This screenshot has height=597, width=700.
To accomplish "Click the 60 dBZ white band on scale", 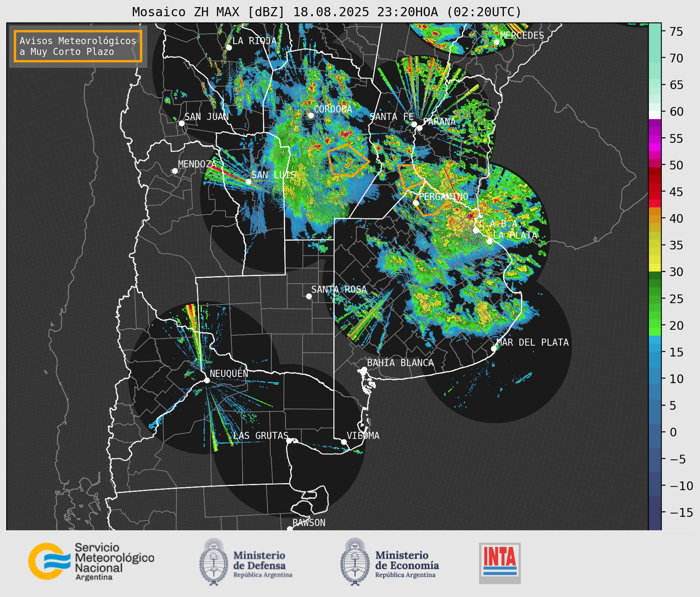I will coord(655,115).
